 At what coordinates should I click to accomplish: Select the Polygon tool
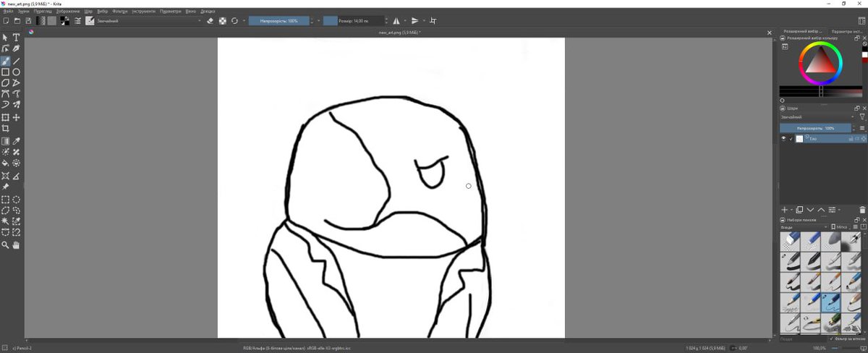tap(6, 82)
